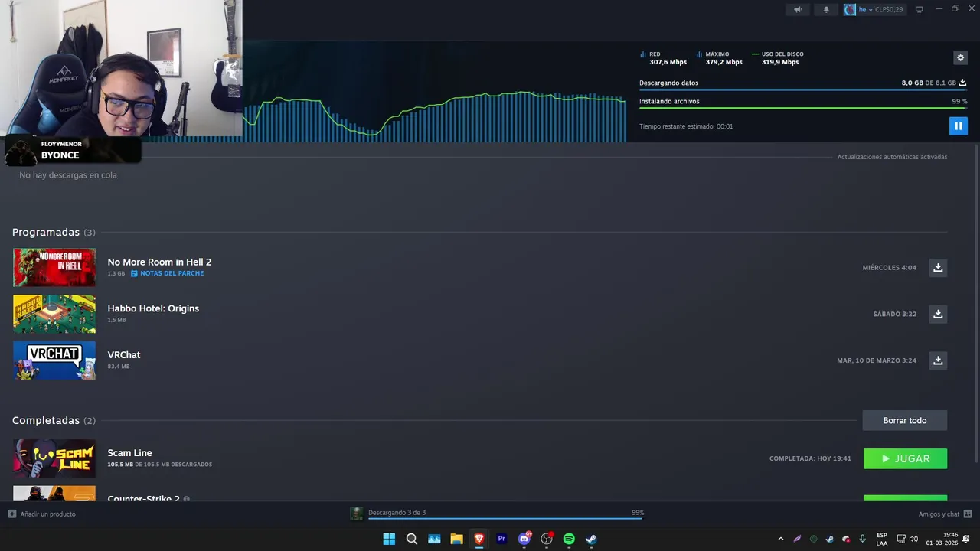Image resolution: width=980 pixels, height=551 pixels.
Task: Play Scam Line with JUGAR button
Action: [x=905, y=458]
